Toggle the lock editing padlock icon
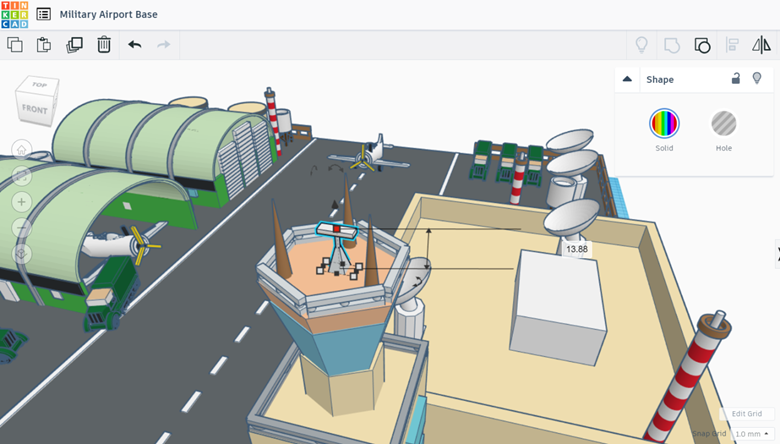 tap(736, 79)
